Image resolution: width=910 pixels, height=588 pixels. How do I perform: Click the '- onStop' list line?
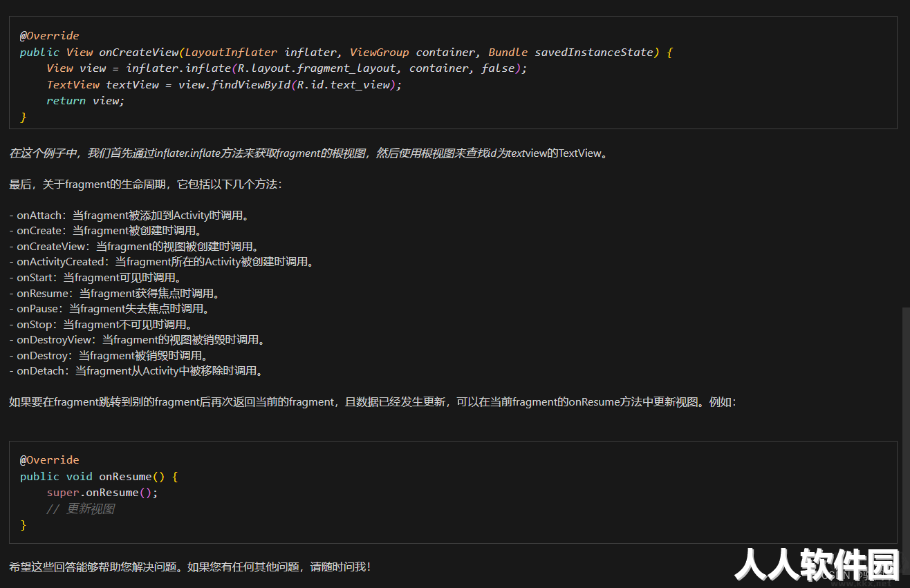click(101, 324)
